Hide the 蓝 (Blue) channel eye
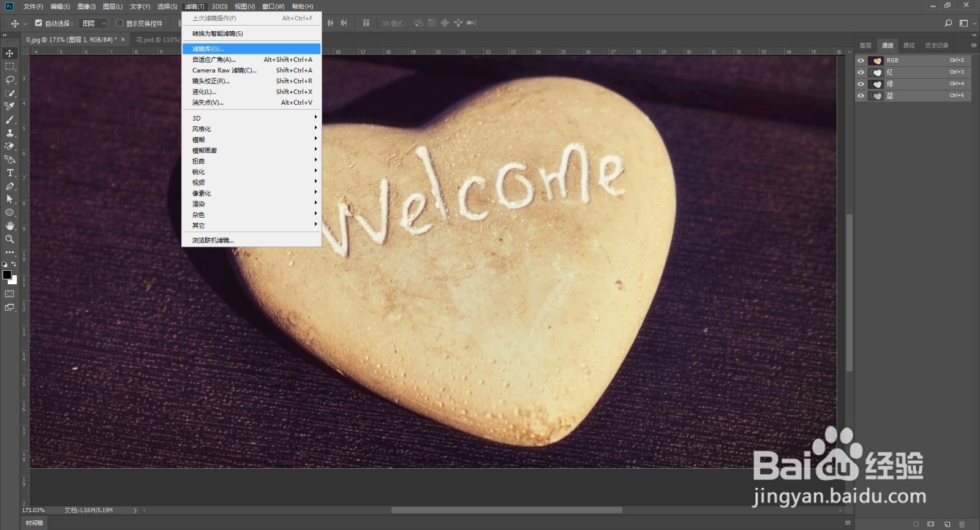 [861, 96]
